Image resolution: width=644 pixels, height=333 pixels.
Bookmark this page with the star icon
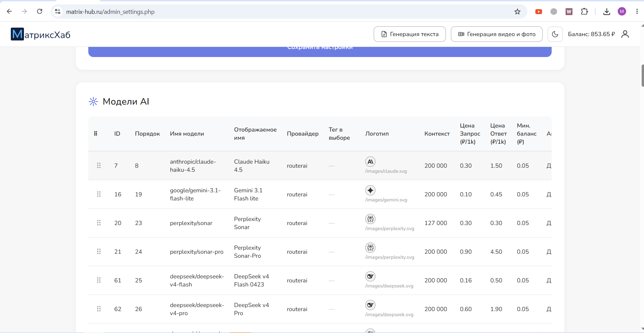point(517,11)
